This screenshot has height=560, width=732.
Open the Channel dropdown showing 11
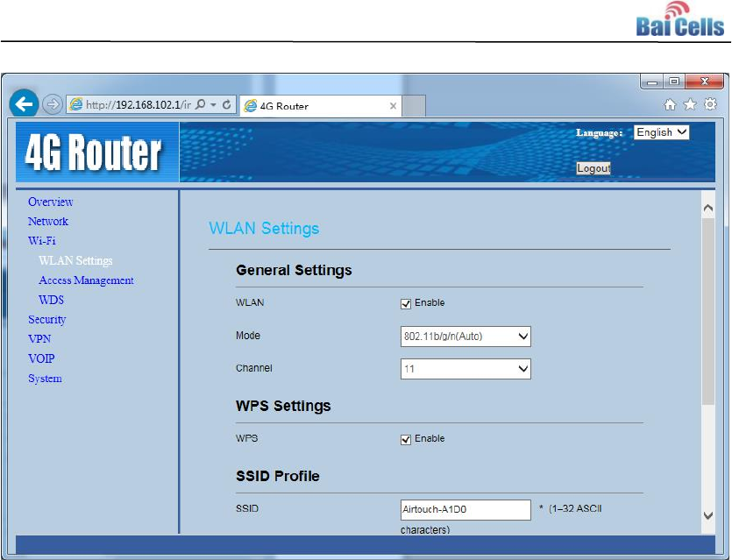(x=465, y=369)
